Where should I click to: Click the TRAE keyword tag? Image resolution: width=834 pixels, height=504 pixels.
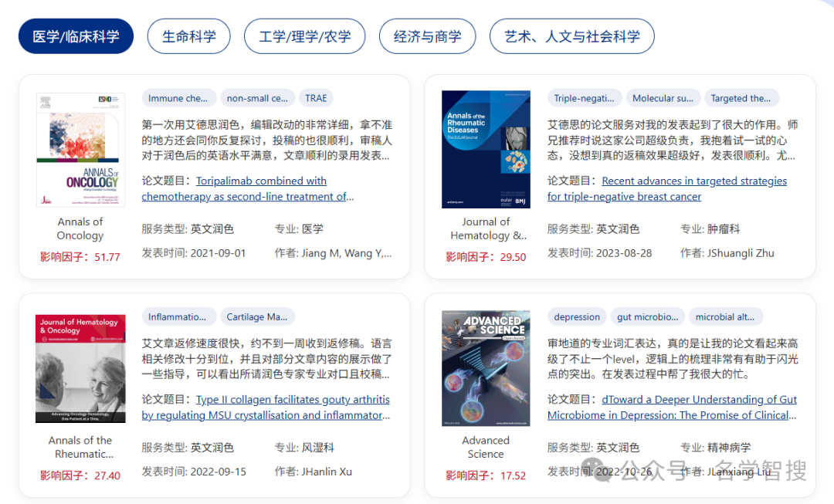[x=316, y=98]
